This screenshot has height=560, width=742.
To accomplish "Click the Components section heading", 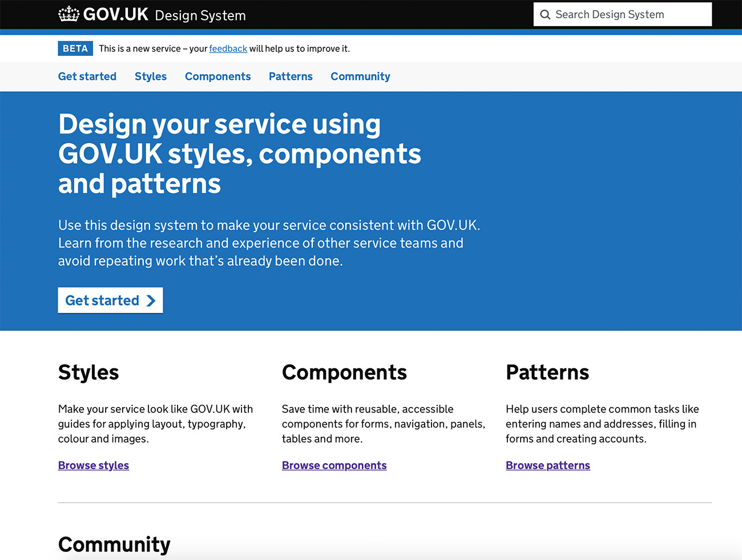I will click(344, 372).
